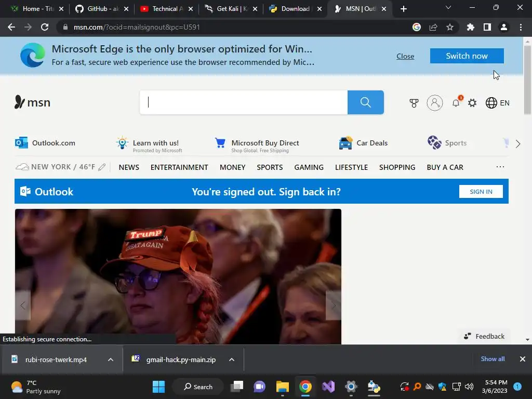The height and width of the screenshot is (399, 532).
Task: Submit search with the magnifier button
Action: click(x=365, y=102)
